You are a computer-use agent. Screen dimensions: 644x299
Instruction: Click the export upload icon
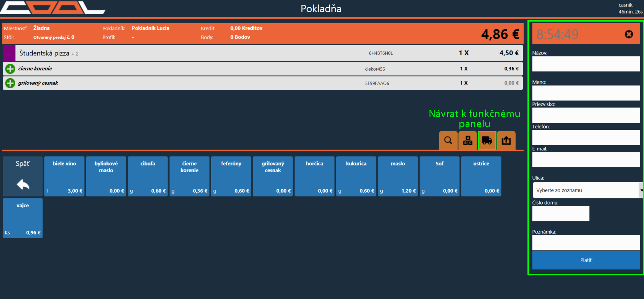coord(506,140)
